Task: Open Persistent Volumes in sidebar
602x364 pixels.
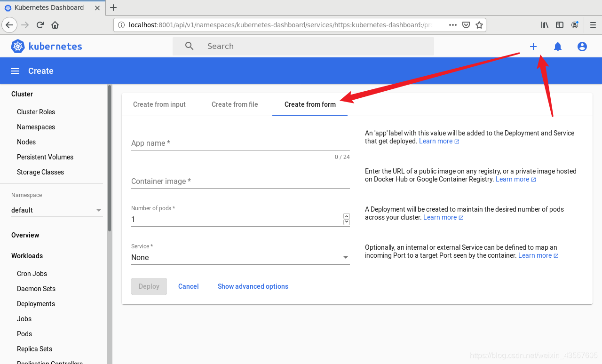Action: 45,157
